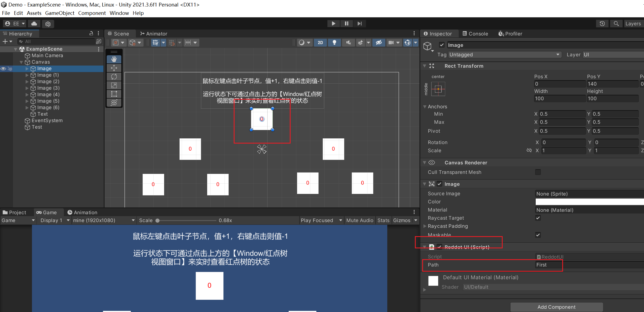Open the cloud services icon

coord(34,24)
